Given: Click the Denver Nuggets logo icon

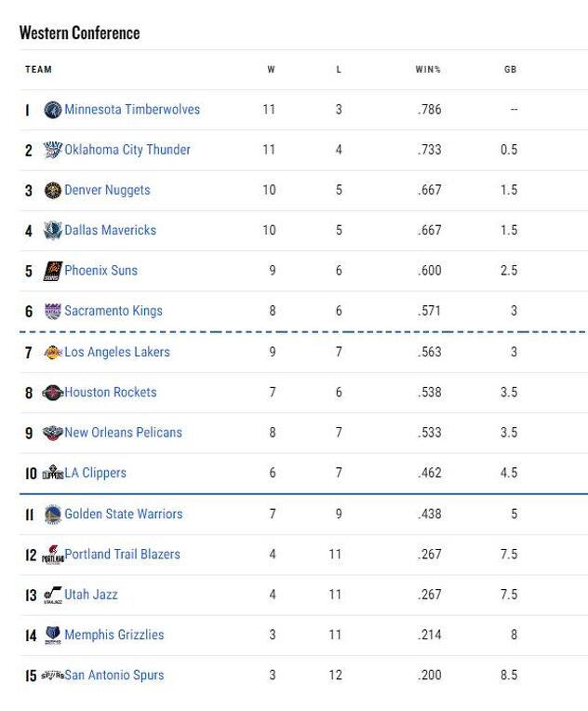Looking at the screenshot, I should 53,191.
